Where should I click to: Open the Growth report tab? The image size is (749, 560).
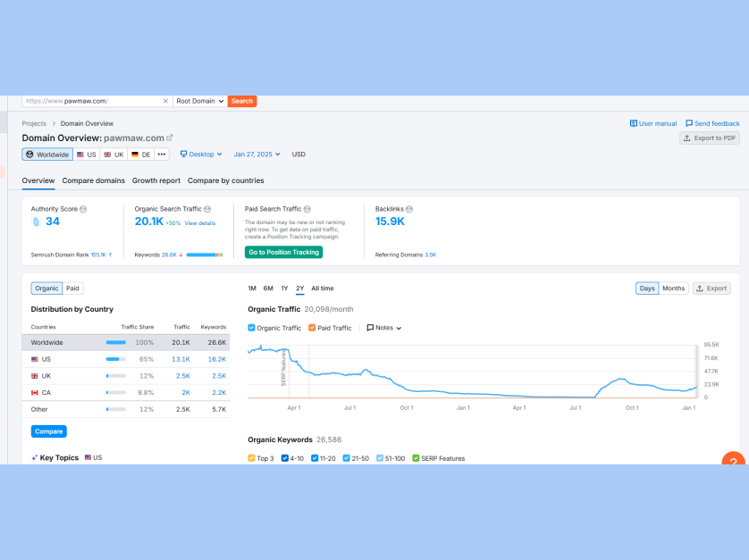tap(156, 180)
